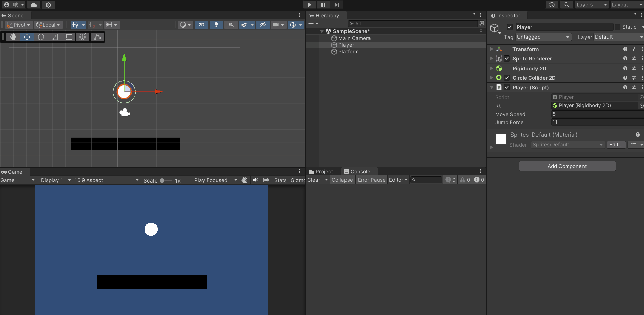Select the Rect transform tool
644x315 pixels.
click(69, 37)
